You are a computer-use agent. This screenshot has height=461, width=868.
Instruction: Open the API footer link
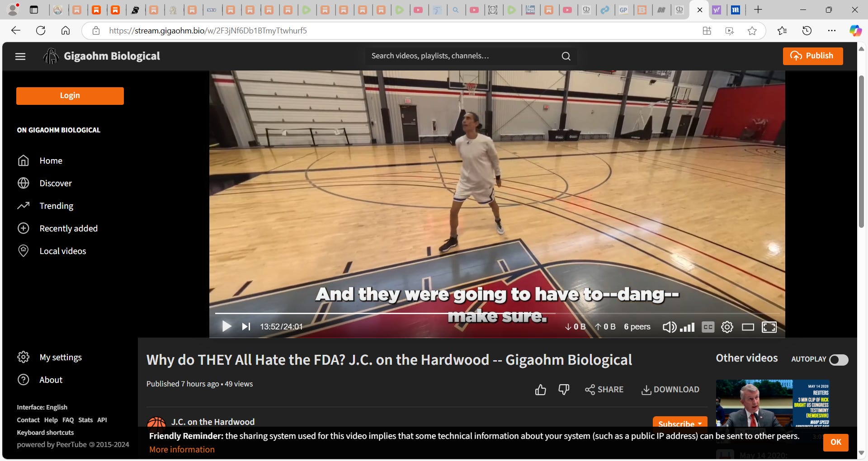click(x=102, y=420)
